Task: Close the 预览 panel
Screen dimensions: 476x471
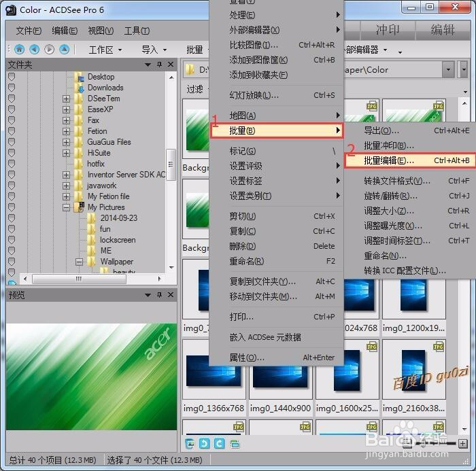Action: click(171, 295)
